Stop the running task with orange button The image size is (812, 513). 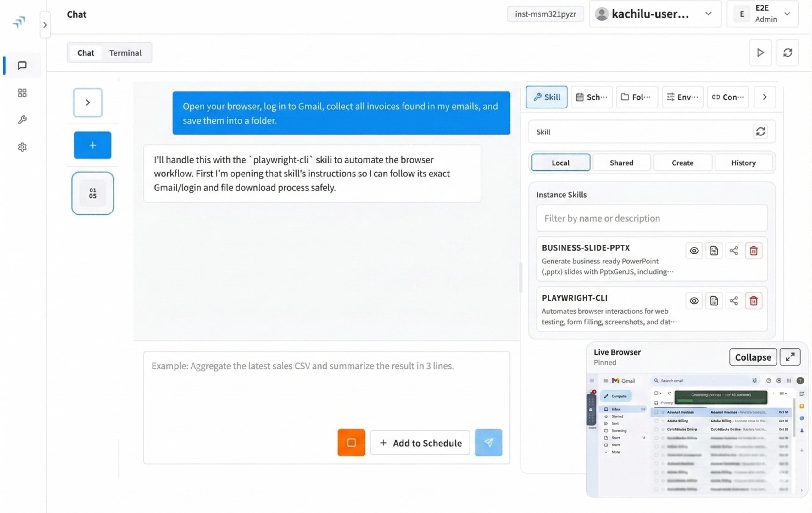click(351, 443)
